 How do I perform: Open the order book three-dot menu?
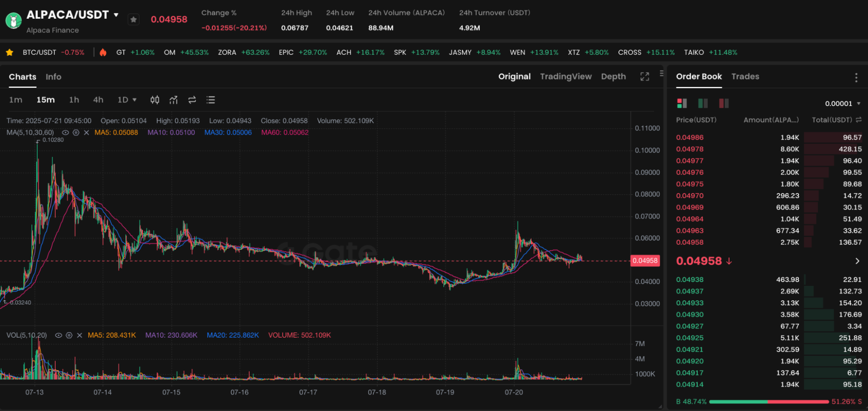coord(856,77)
